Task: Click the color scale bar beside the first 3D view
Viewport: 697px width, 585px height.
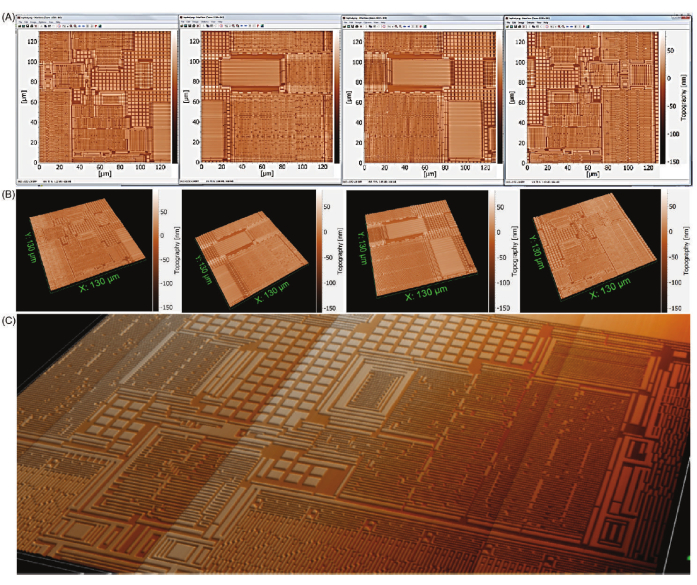Action: click(x=156, y=250)
